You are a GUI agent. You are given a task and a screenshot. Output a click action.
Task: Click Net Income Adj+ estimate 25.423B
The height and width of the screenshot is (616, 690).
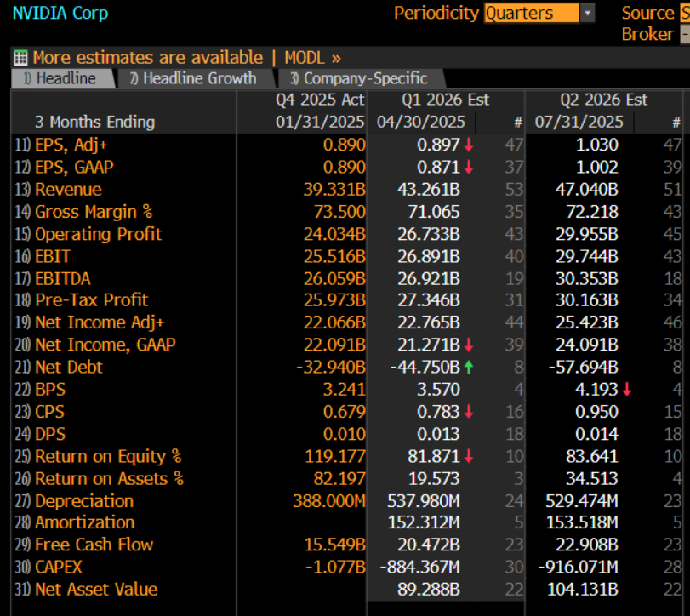586,322
